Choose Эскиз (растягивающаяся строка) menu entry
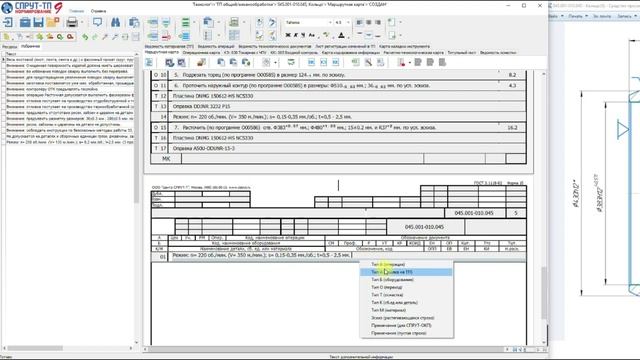640x360 pixels. point(406,318)
